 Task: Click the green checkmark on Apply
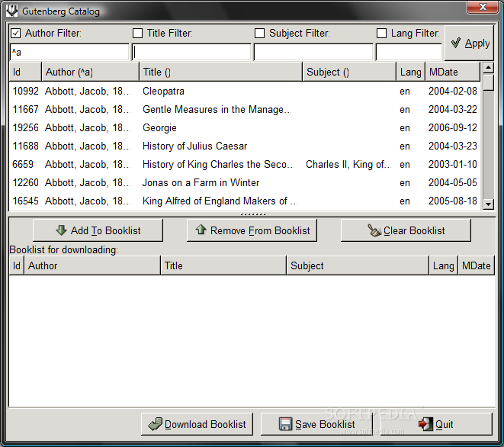[x=456, y=43]
